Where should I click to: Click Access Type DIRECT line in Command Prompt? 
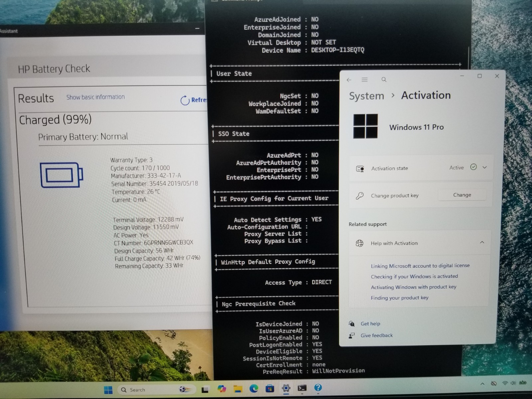(x=298, y=282)
